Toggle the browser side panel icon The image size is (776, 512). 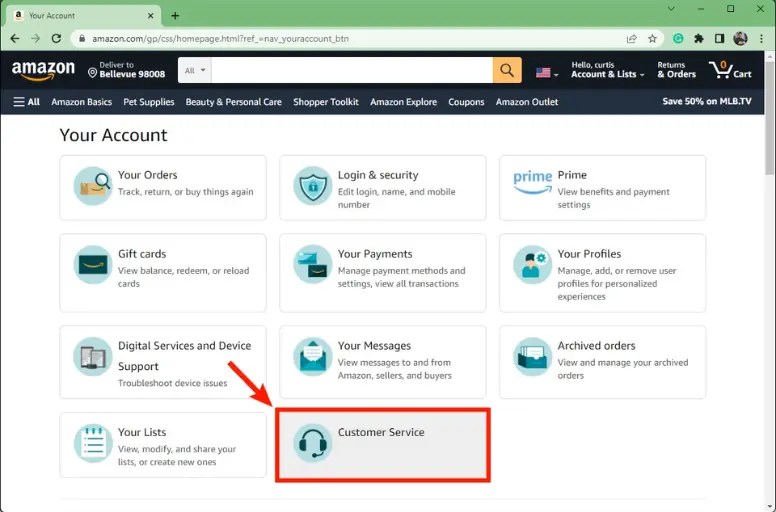click(x=720, y=39)
